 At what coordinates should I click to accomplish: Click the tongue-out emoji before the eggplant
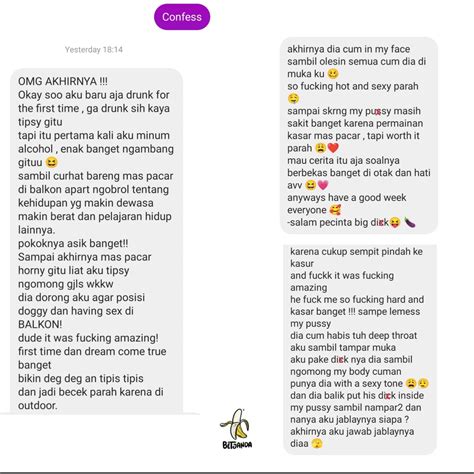tap(395, 222)
